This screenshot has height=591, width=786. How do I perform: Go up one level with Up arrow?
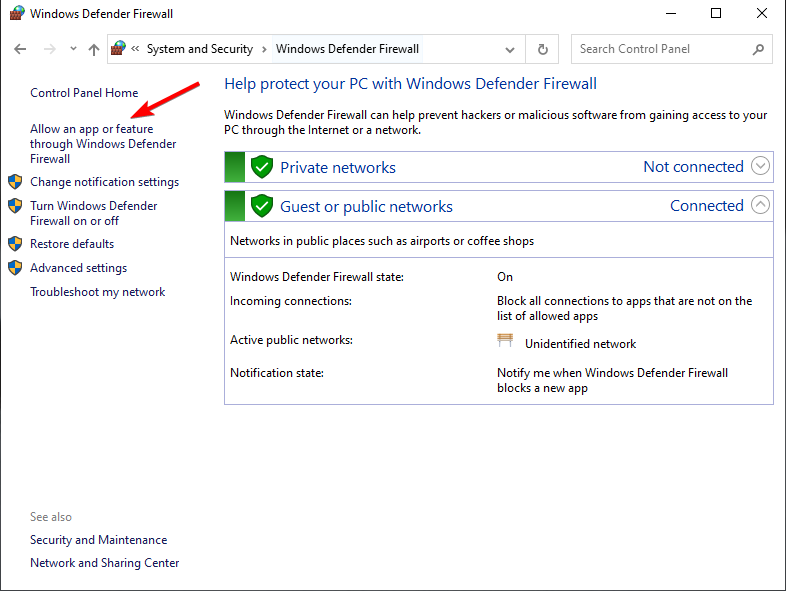(94, 49)
